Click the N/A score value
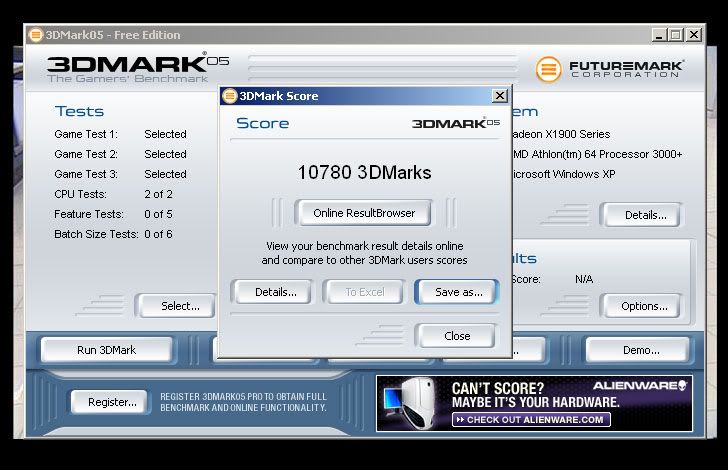The width and height of the screenshot is (728, 470). pyautogui.click(x=584, y=279)
